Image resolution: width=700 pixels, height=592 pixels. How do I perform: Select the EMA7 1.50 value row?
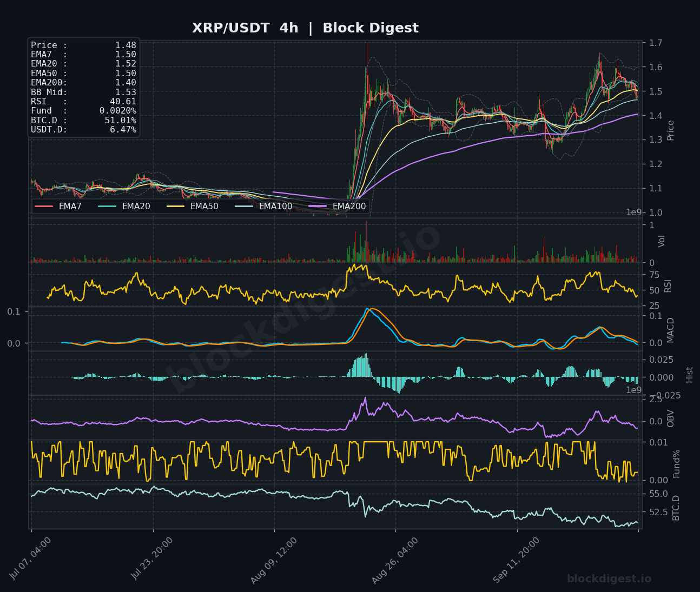[x=83, y=55]
